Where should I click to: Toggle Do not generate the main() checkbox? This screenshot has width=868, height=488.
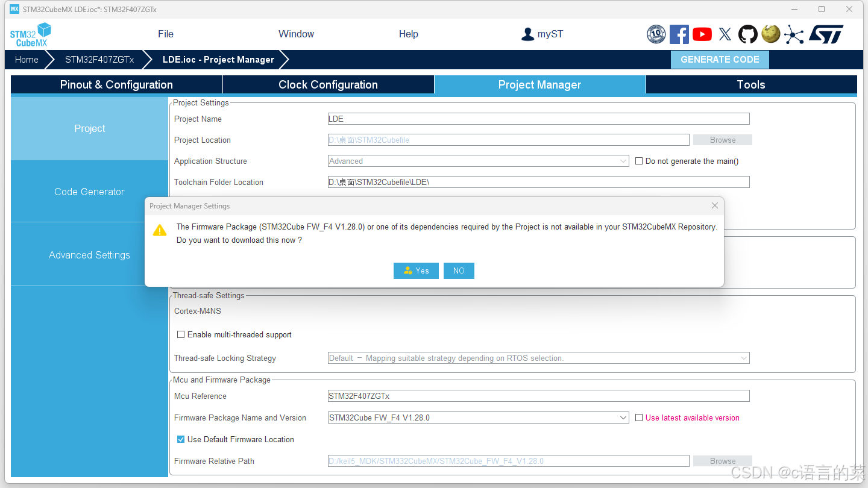click(x=639, y=161)
